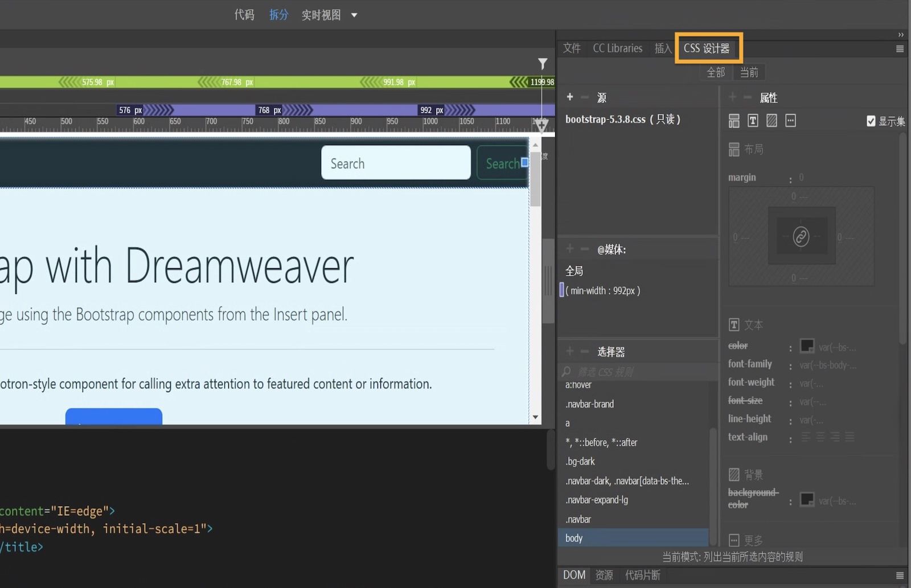Screen dimensions: 911x588
Task: Open the 实时视图 dropdown arrow
Action: 354,15
